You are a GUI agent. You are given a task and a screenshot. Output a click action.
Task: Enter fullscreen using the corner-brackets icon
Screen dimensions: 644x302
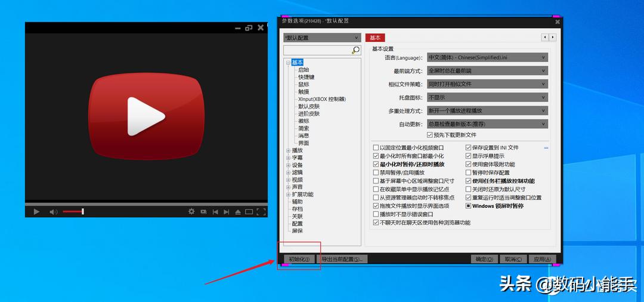261,212
